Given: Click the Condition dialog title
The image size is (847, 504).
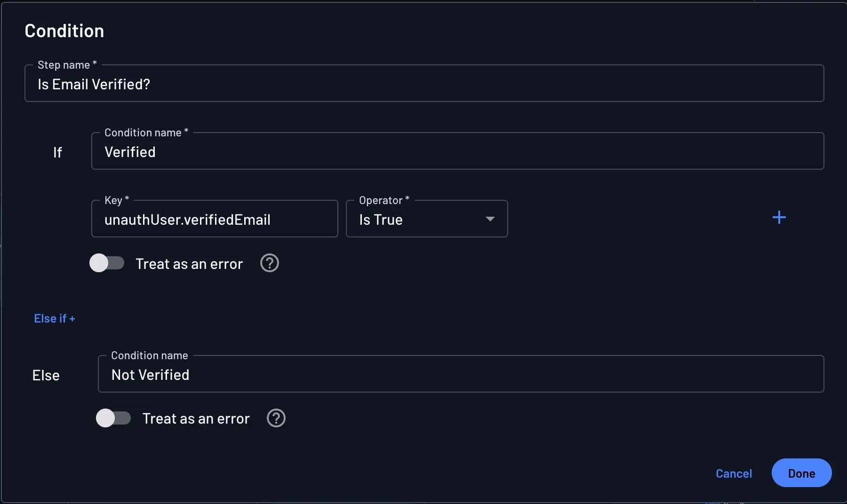Looking at the screenshot, I should (x=64, y=30).
